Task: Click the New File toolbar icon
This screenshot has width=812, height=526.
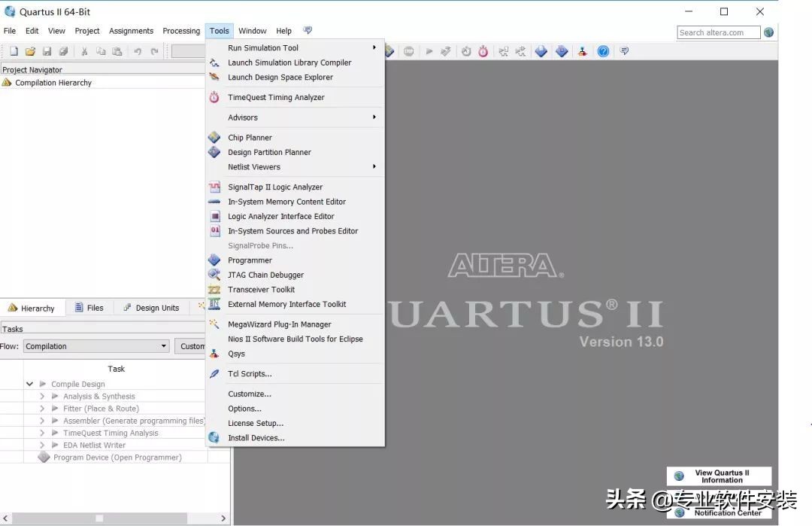Action: [x=14, y=51]
